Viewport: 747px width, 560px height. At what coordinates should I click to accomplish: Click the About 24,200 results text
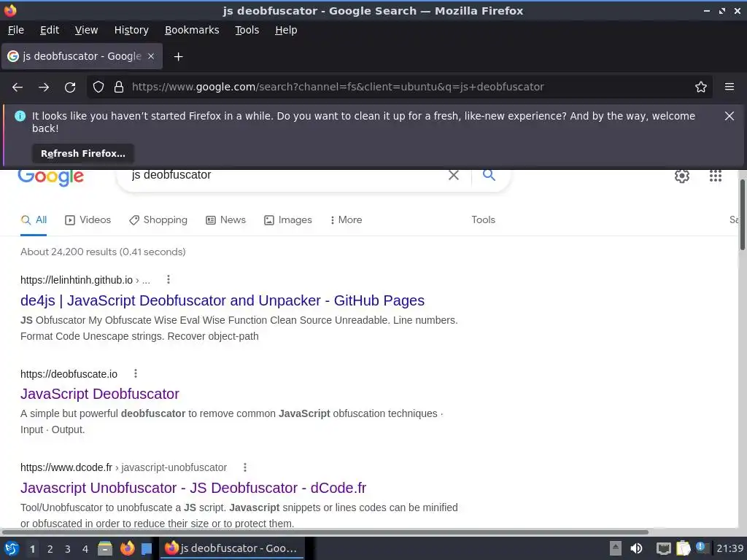pos(103,252)
